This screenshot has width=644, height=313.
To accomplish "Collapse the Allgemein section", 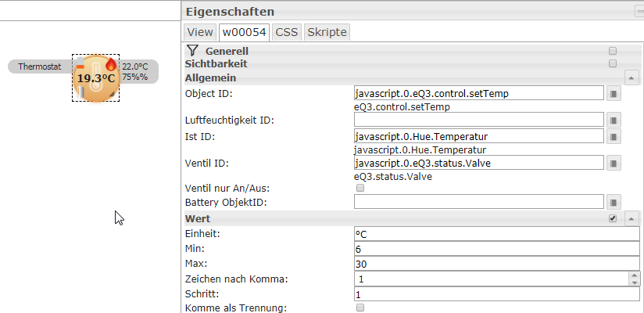I will tap(631, 77).
